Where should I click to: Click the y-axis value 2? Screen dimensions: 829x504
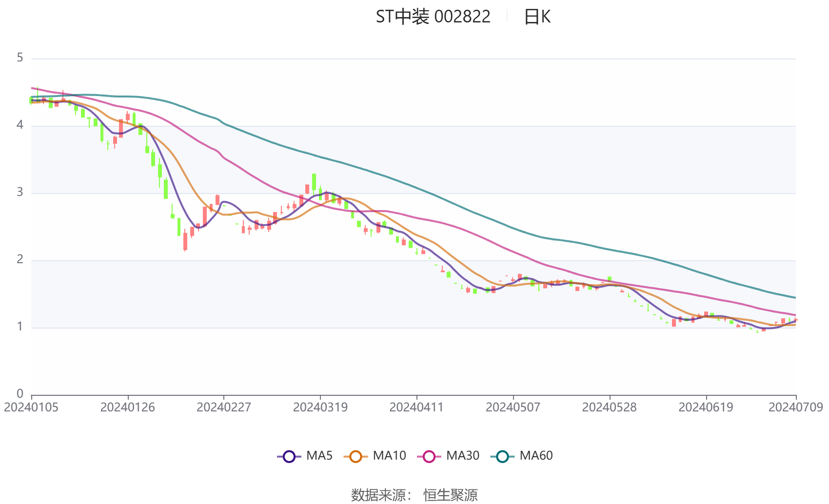pos(20,260)
